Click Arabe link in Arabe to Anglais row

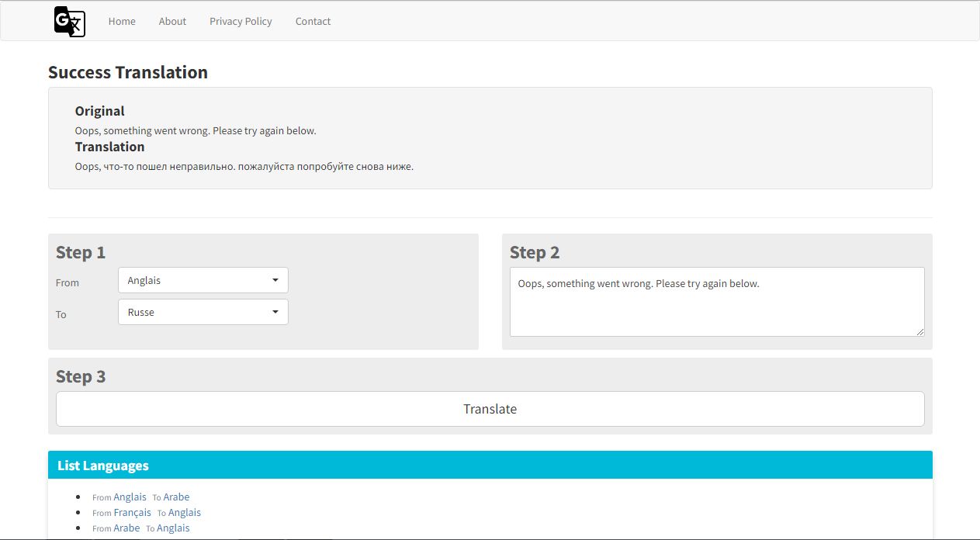pos(126,528)
